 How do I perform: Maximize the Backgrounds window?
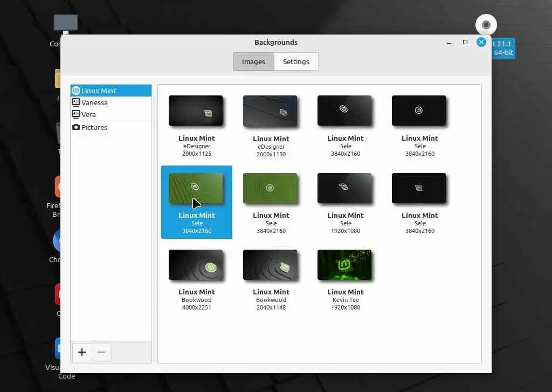(465, 42)
